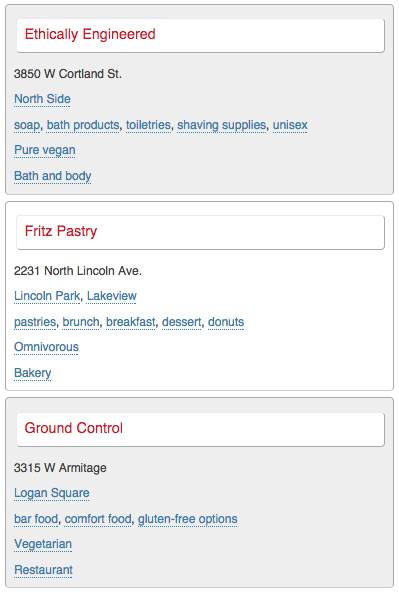Open the Ethically Engineered listing title
399x592 pixels.
click(x=90, y=34)
